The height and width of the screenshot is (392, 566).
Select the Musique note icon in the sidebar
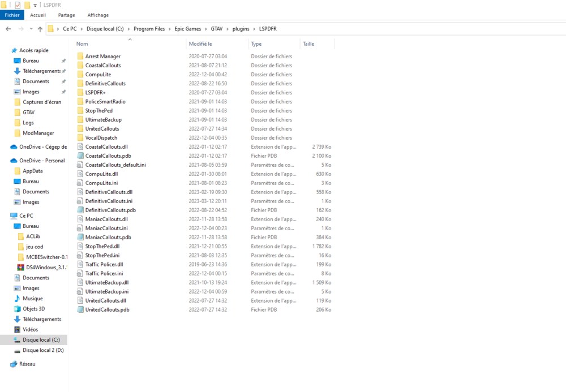point(19,299)
